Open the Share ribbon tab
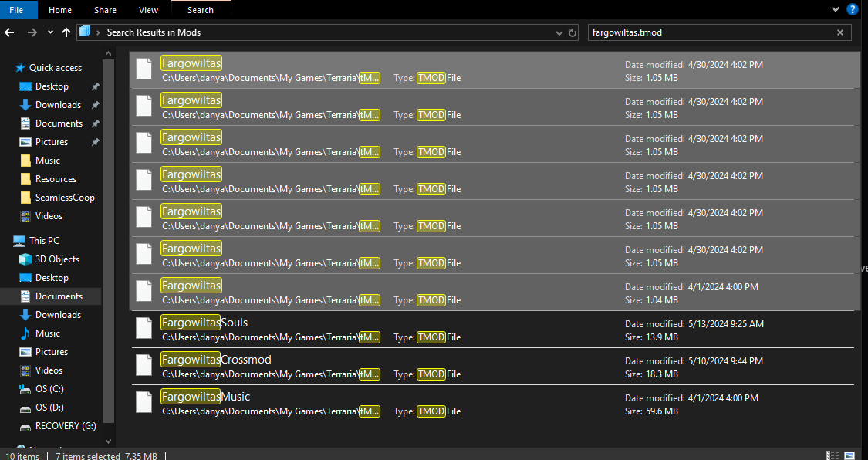Screen dimensions: 868x460 (105, 10)
